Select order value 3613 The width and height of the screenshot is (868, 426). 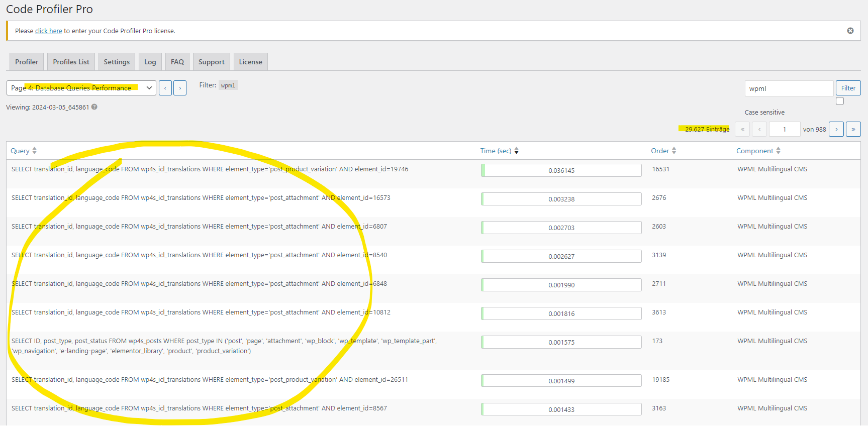[x=659, y=312]
